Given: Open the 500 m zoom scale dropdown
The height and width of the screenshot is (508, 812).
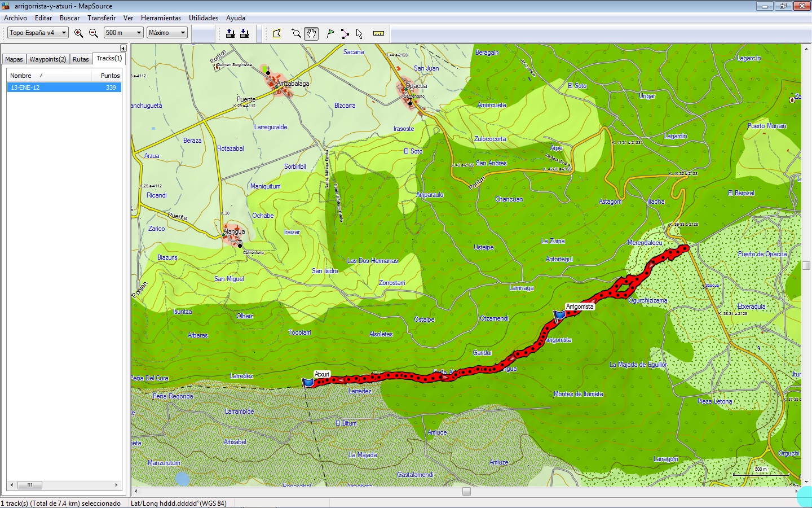Looking at the screenshot, I should 123,33.
